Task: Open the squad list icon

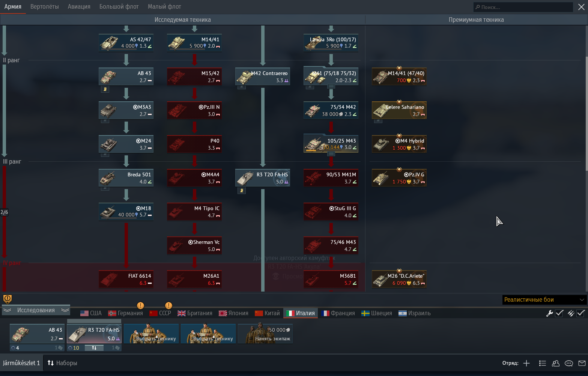Action: (542, 363)
